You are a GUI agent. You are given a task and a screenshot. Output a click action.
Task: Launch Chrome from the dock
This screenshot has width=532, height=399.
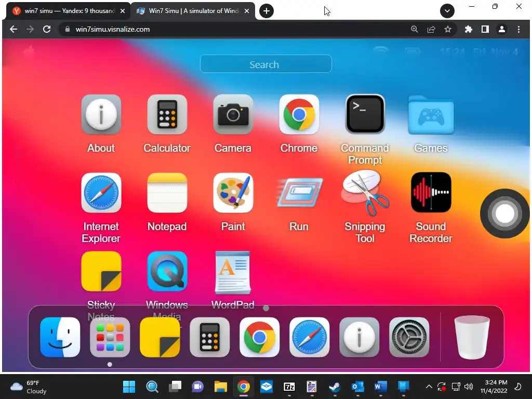[260, 337]
